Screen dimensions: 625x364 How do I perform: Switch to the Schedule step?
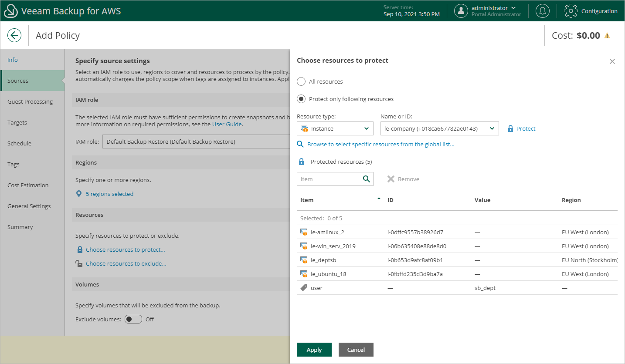(19, 143)
